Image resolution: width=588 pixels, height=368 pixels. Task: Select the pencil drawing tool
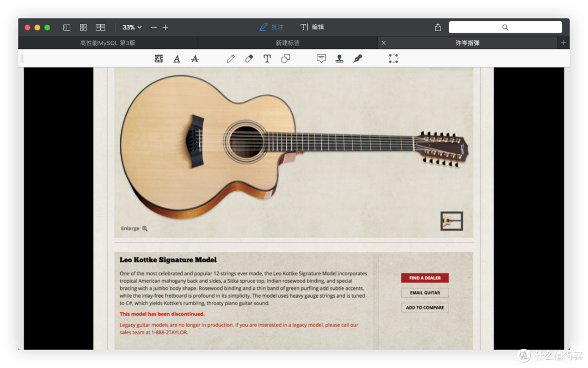pyautogui.click(x=231, y=58)
